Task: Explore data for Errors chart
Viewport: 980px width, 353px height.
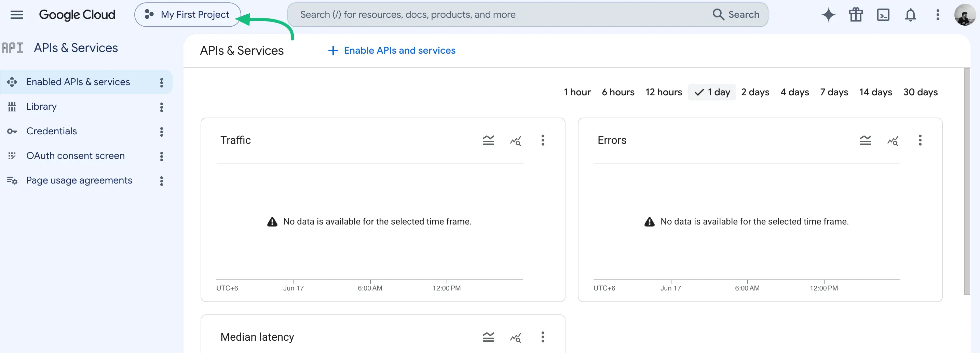Action: (x=893, y=141)
